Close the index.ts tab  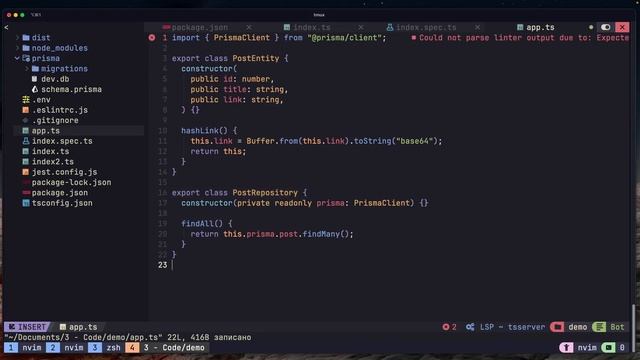pos(361,27)
